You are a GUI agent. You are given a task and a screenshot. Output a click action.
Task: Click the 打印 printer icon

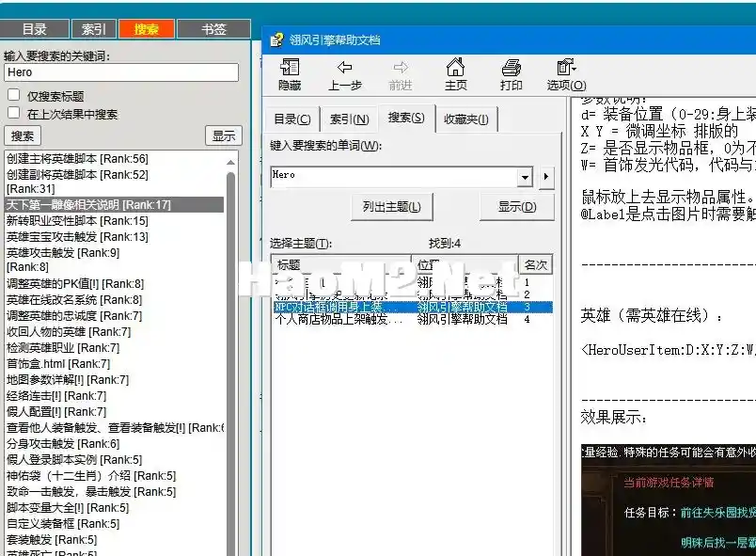click(x=512, y=68)
